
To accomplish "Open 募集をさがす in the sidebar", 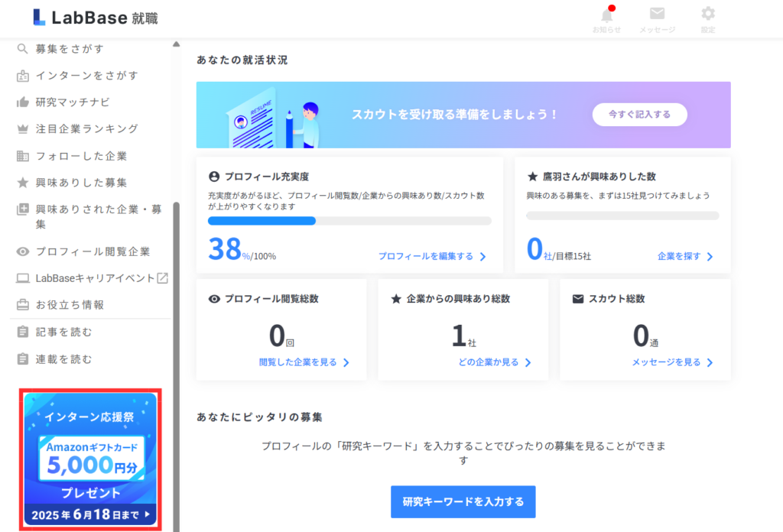I will pyautogui.click(x=70, y=49).
